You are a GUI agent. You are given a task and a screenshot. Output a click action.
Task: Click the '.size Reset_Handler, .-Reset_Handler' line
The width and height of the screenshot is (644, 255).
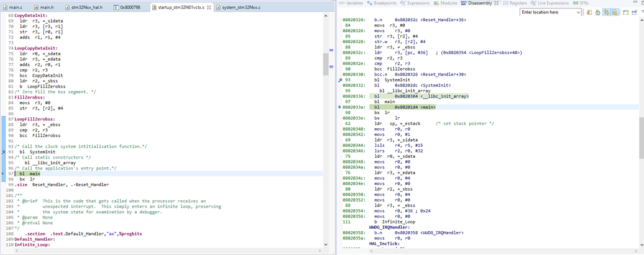62,184
